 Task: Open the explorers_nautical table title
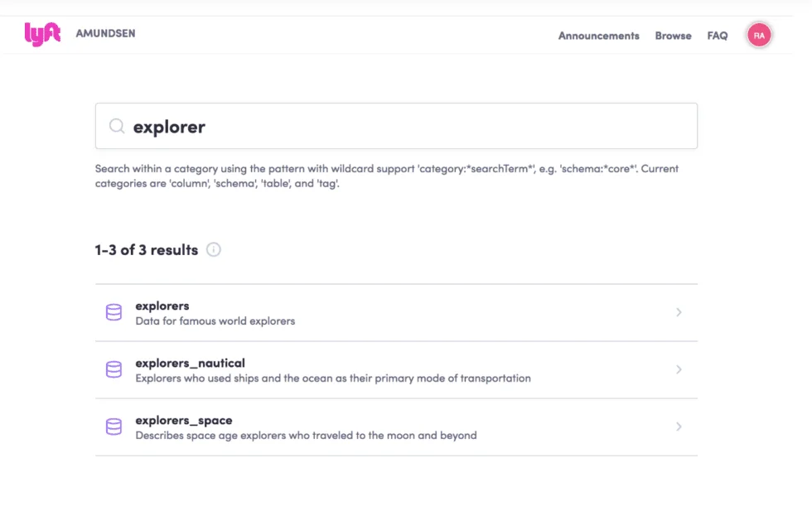(190, 363)
